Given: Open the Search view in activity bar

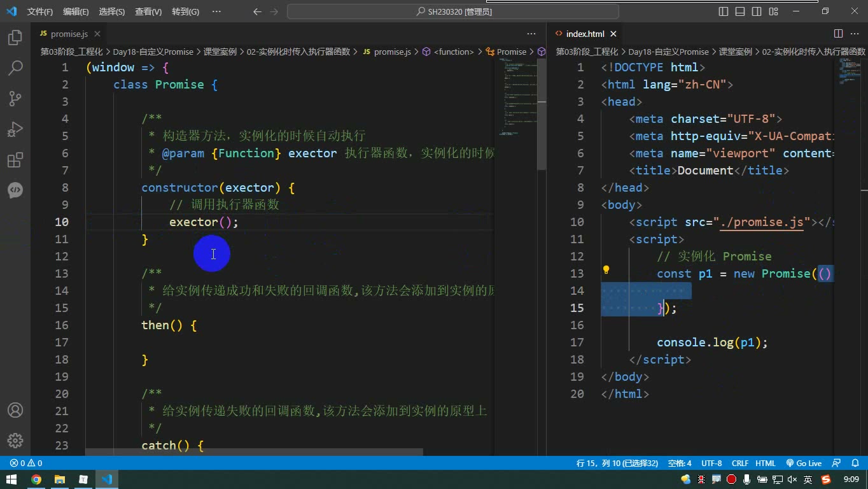Looking at the screenshot, I should [15, 67].
